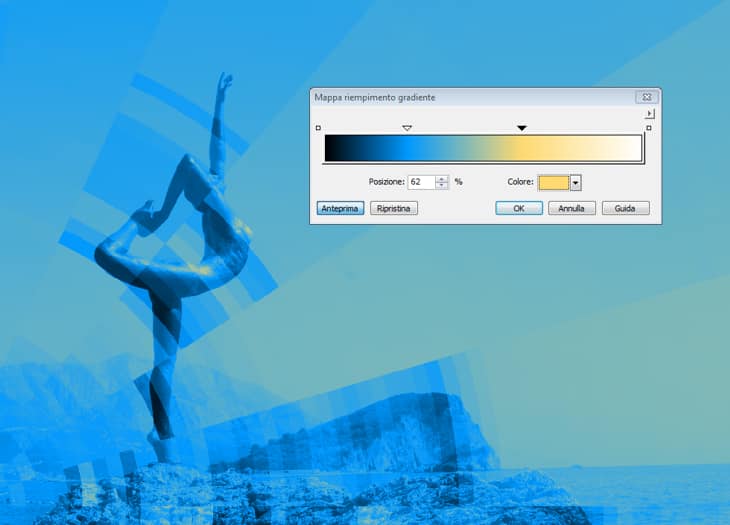
Task: Click Annulla to cancel the dialog
Action: 571,208
